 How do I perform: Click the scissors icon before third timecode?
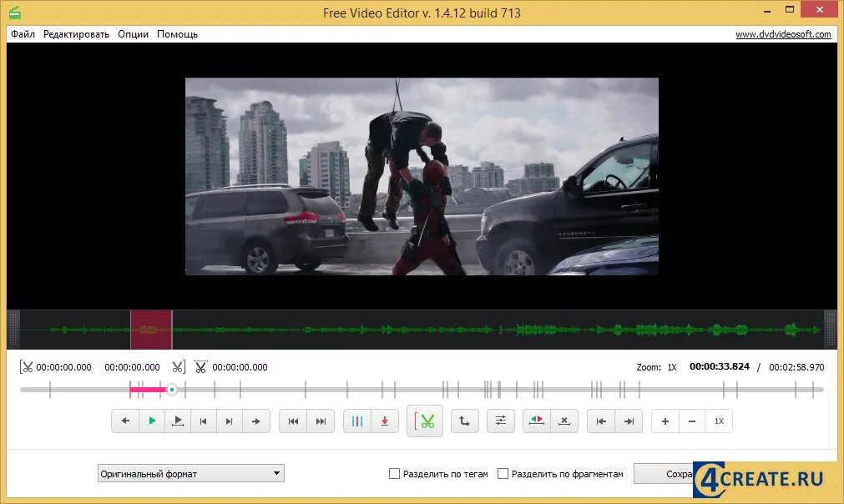tap(200, 367)
